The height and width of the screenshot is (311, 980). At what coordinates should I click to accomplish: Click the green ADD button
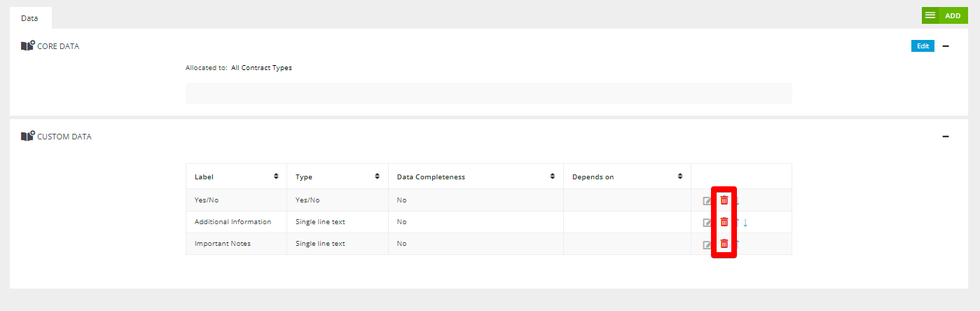[945, 15]
